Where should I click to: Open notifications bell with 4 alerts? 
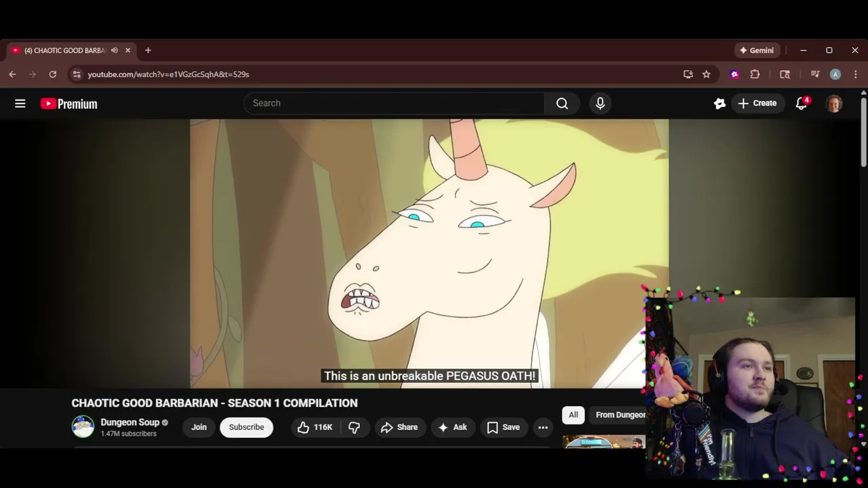(x=802, y=103)
